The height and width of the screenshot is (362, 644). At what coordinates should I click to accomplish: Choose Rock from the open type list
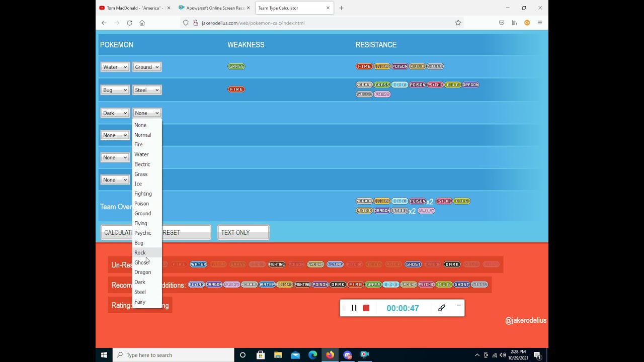click(x=147, y=252)
